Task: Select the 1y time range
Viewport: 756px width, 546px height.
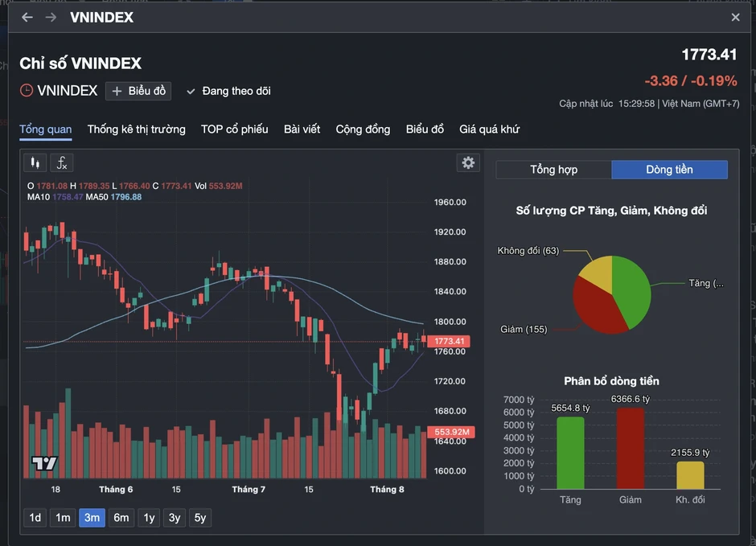Action: pyautogui.click(x=149, y=518)
